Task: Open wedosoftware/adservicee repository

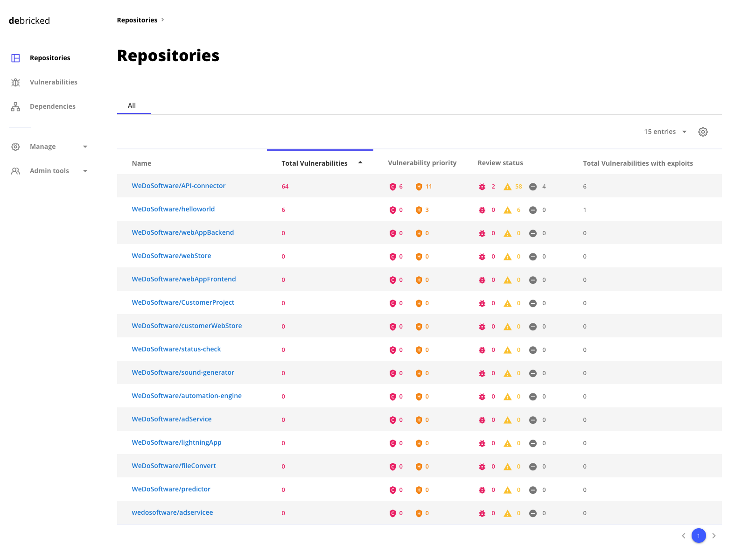Action: [172, 512]
